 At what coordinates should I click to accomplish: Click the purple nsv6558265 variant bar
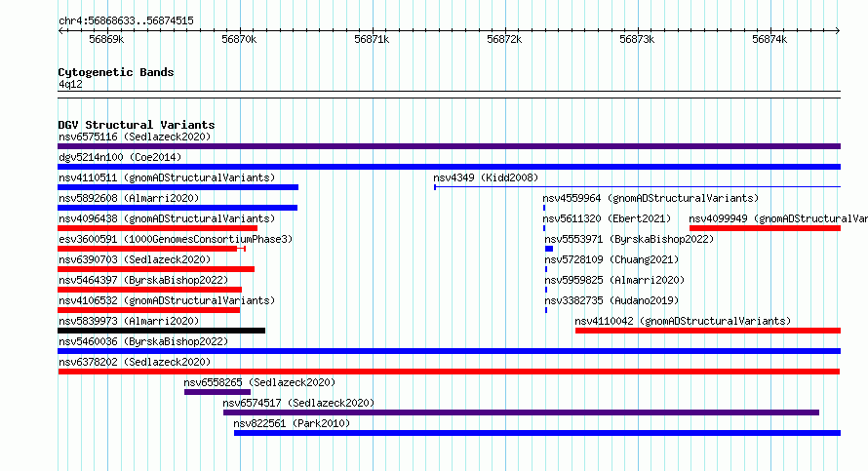[x=217, y=392]
